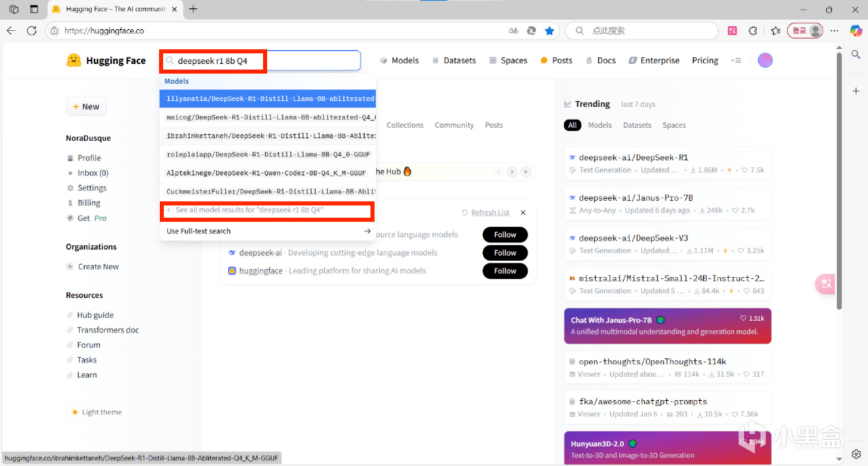Reload the page with refresh icon
Image resolution: width=868 pixels, height=466 pixels.
click(x=31, y=31)
